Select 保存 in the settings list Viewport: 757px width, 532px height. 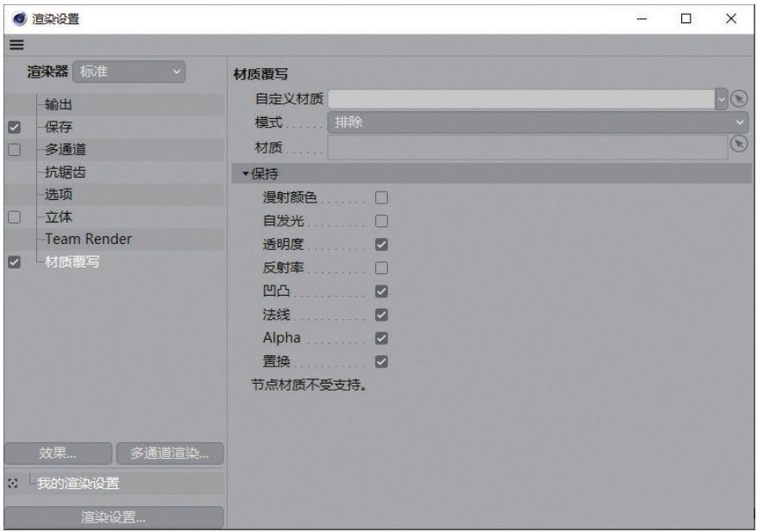click(x=58, y=127)
